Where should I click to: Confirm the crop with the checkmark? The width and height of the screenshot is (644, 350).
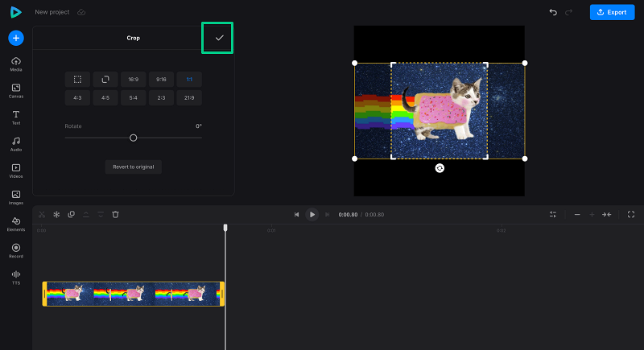point(219,38)
